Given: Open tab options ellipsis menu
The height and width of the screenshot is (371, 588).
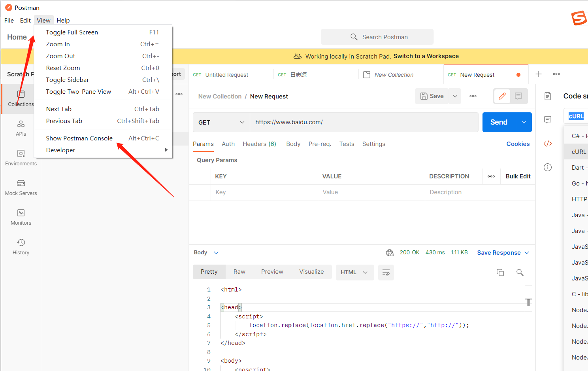Looking at the screenshot, I should 556,74.
